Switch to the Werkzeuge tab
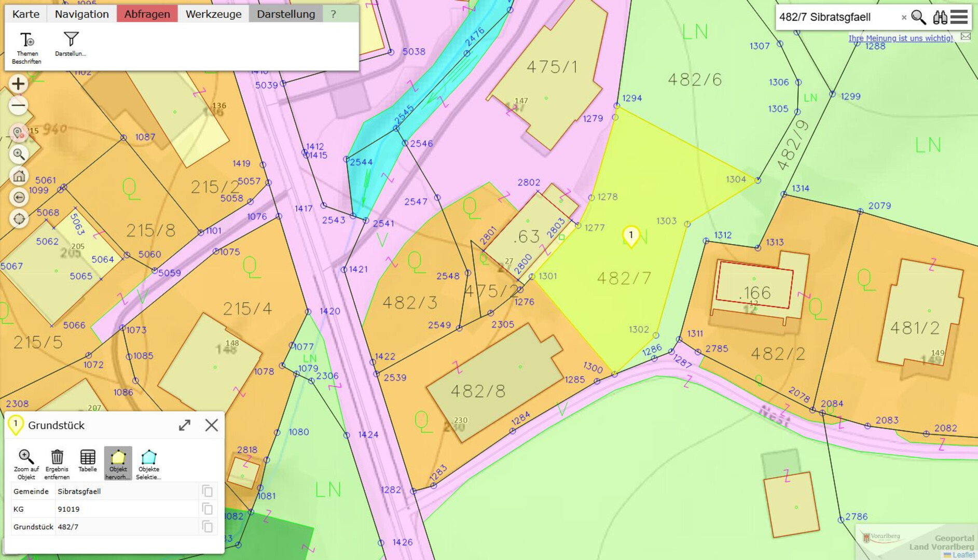The image size is (978, 560). tap(213, 14)
